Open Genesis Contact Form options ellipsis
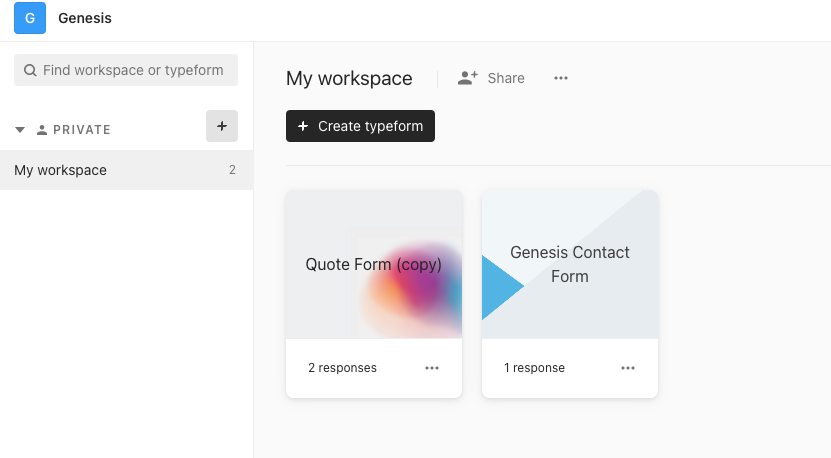 coord(628,368)
